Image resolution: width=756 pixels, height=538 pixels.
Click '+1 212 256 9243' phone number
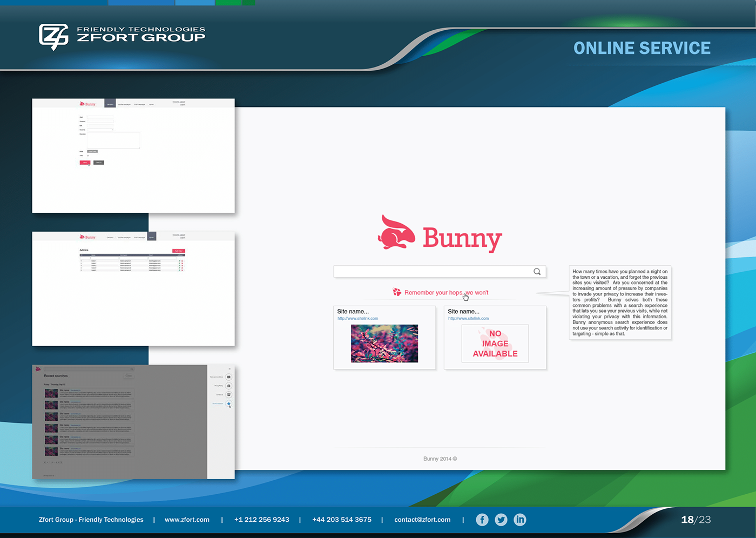pyautogui.click(x=262, y=520)
